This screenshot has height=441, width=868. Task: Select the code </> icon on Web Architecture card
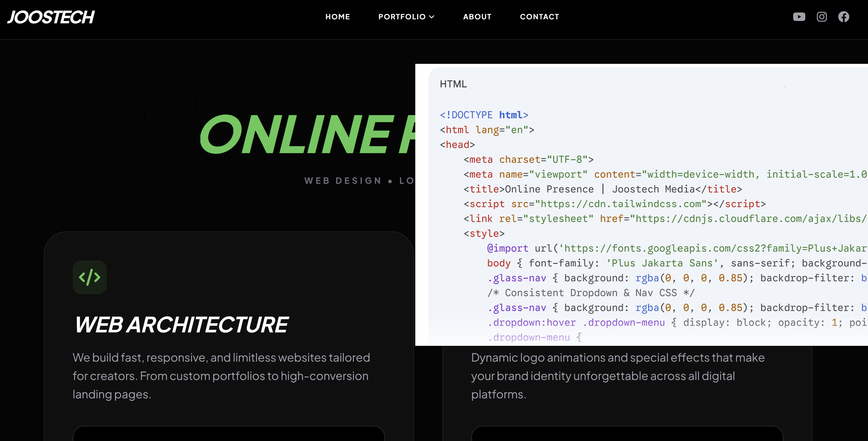(x=89, y=277)
